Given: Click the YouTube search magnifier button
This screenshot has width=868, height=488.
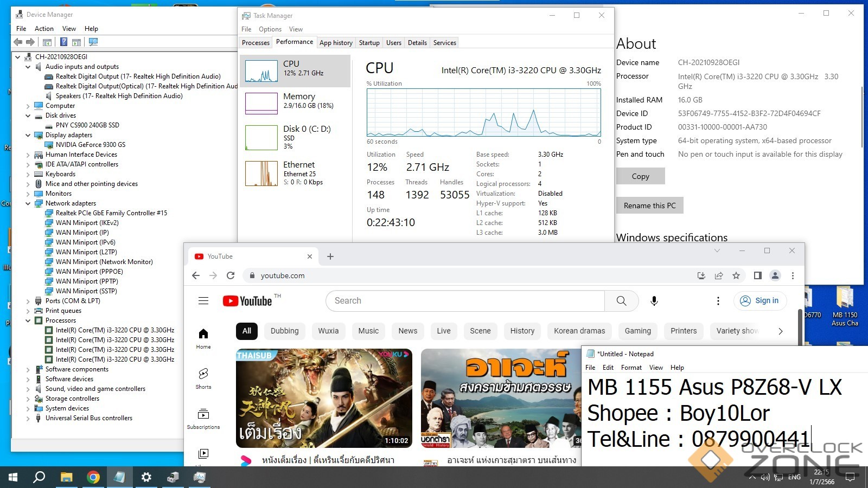Looking at the screenshot, I should [x=621, y=301].
